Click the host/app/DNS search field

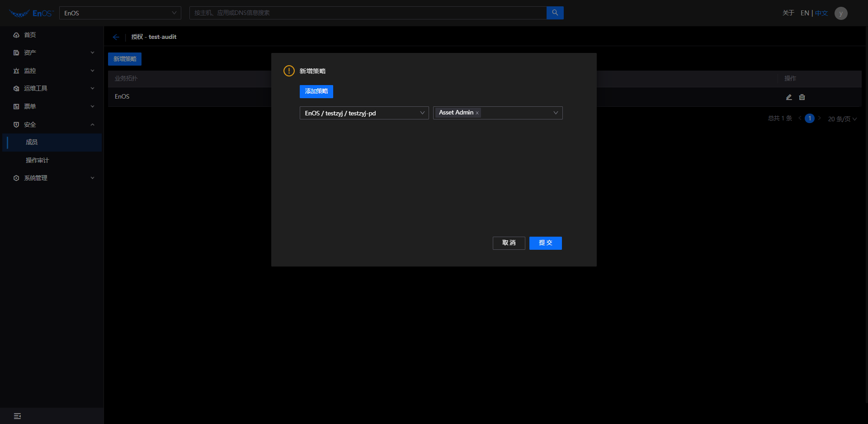368,13
